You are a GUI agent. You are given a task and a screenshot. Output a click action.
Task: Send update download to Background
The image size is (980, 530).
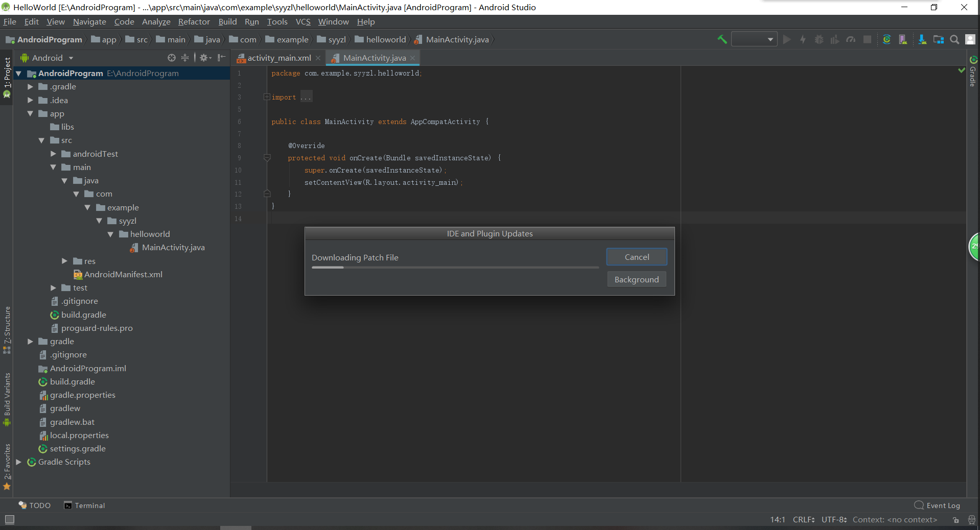click(637, 279)
